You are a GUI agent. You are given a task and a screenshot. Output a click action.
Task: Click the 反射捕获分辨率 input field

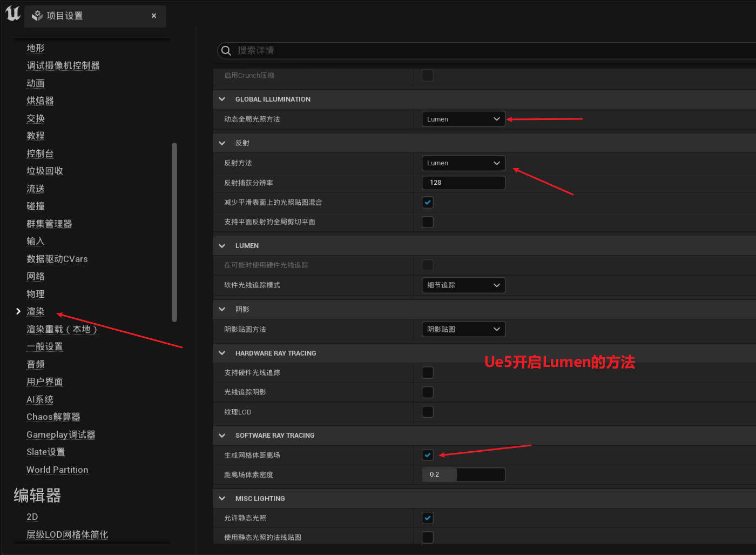[463, 183]
